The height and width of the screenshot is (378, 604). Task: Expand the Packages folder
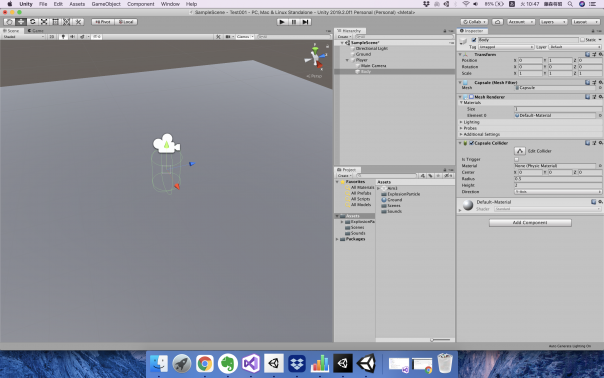337,239
